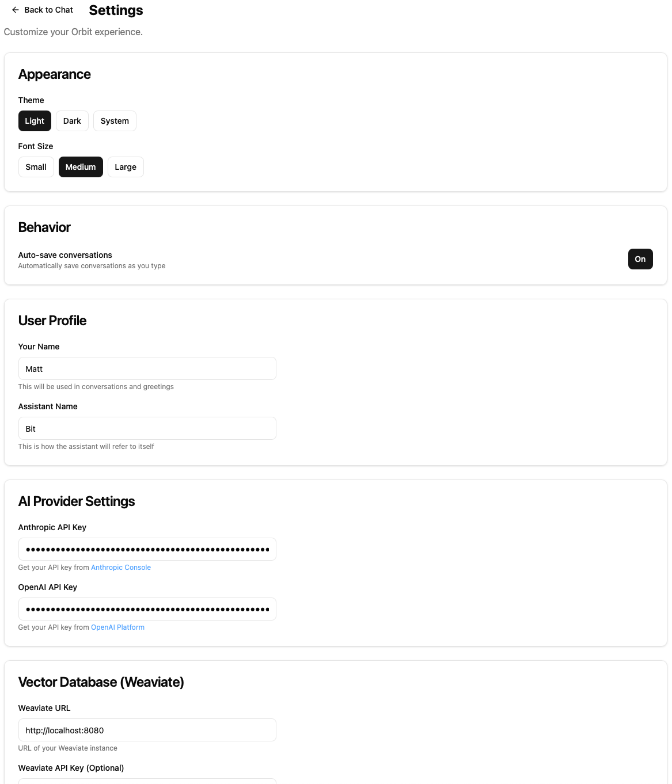The image size is (672, 784).
Task: Select the Dark theme
Action: tap(72, 121)
